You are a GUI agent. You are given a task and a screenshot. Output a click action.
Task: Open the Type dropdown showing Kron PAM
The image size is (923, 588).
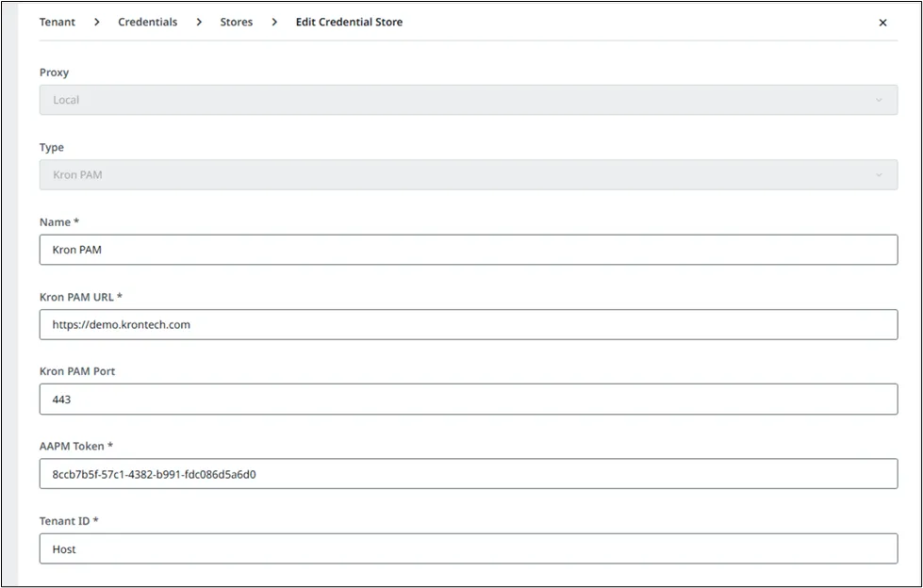click(469, 175)
